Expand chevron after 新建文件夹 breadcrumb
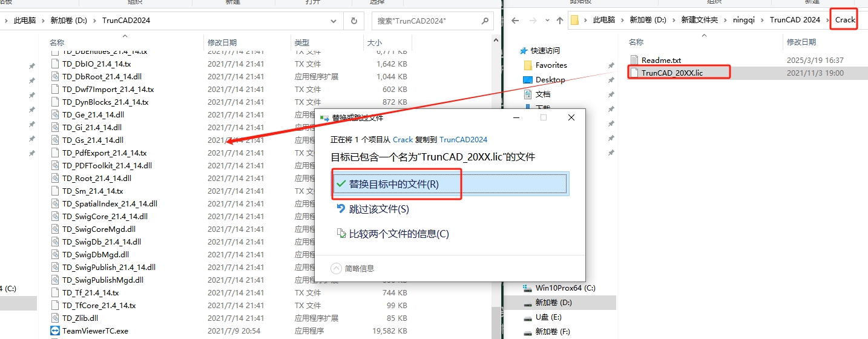Viewport: 868px width, 339px height. click(x=725, y=20)
